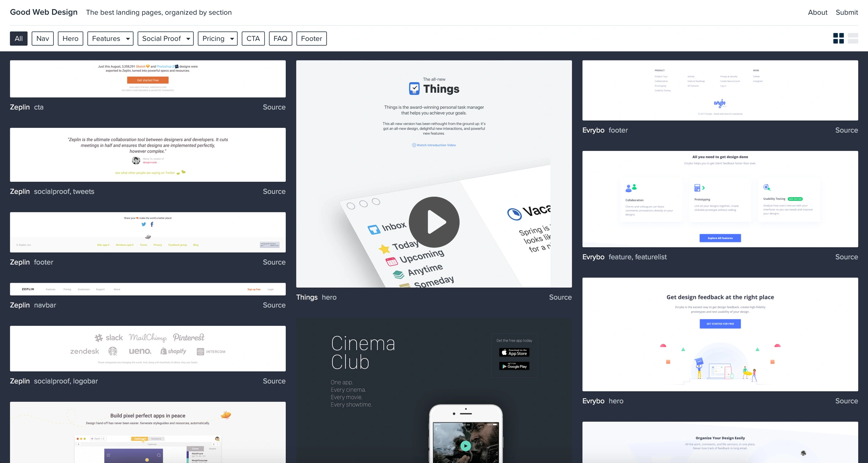Viewport: 868px width, 463px height.
Task: Click the Zeppelin airship beside the Zeplin headline
Action: pos(226,415)
